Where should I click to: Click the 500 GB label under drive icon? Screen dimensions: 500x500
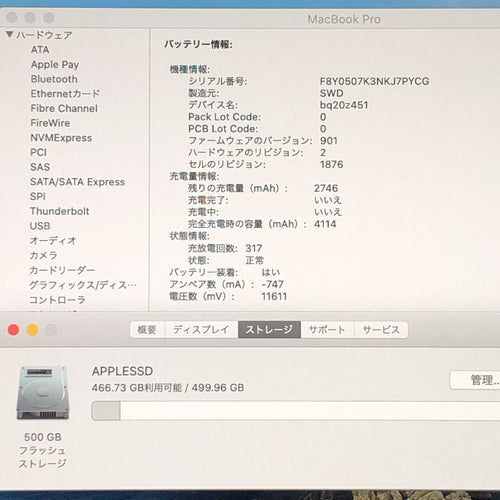[43, 437]
